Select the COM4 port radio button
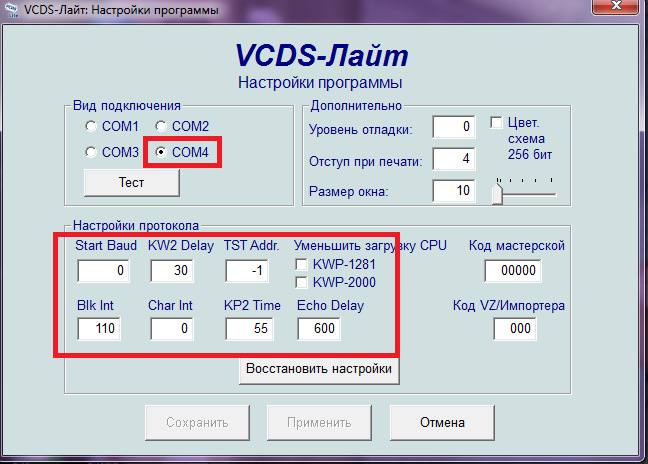648x464 pixels. point(161,152)
